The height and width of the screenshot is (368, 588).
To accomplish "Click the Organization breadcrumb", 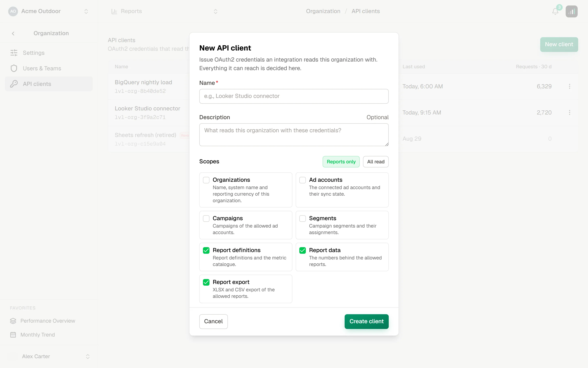I will click(x=323, y=11).
